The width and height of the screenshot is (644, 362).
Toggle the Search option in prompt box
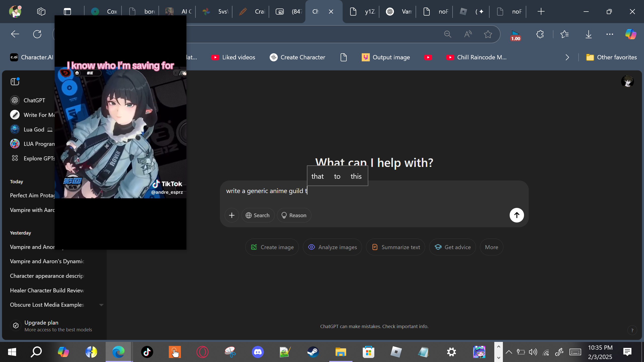pos(258,215)
